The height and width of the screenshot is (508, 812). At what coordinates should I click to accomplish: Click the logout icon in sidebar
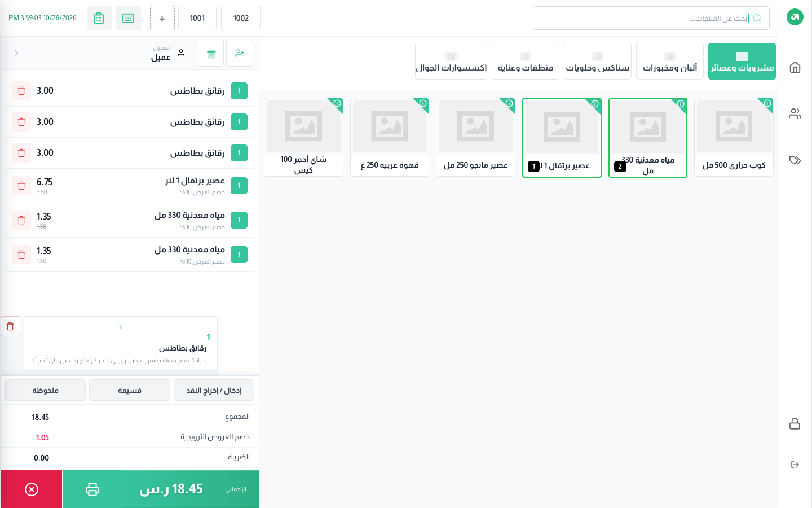pyautogui.click(x=795, y=465)
